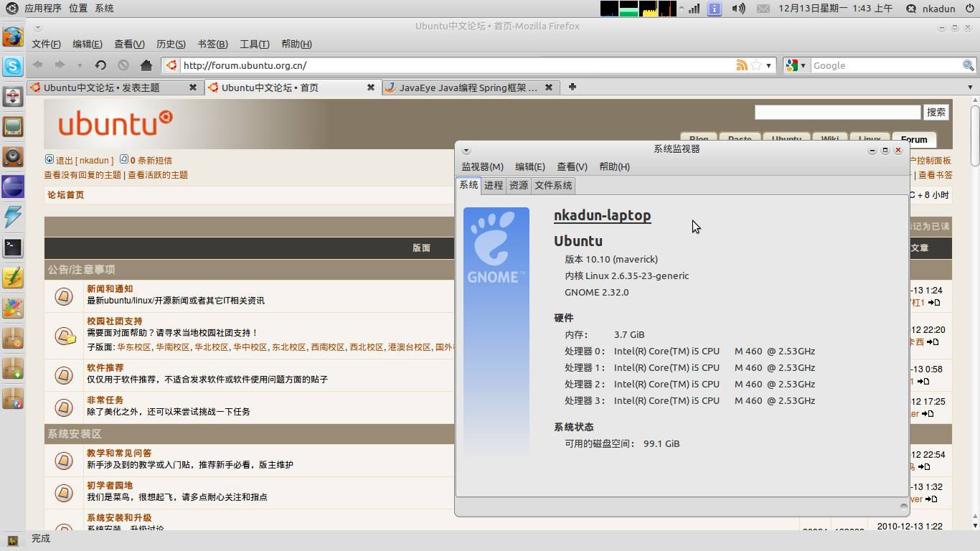Open the address bar URL dropdown arrow
Screen dimensions: 980x551
769,65
